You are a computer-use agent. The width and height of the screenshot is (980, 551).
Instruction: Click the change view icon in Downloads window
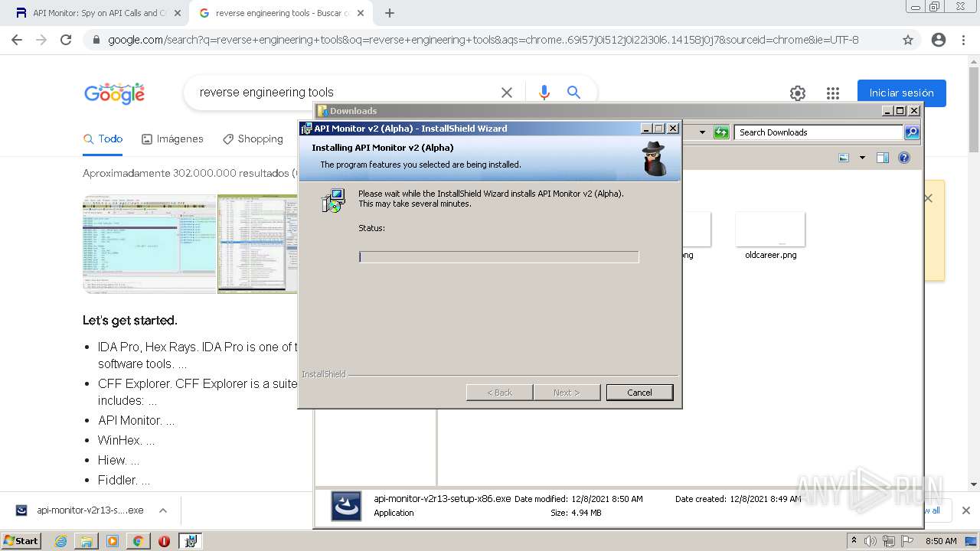844,158
